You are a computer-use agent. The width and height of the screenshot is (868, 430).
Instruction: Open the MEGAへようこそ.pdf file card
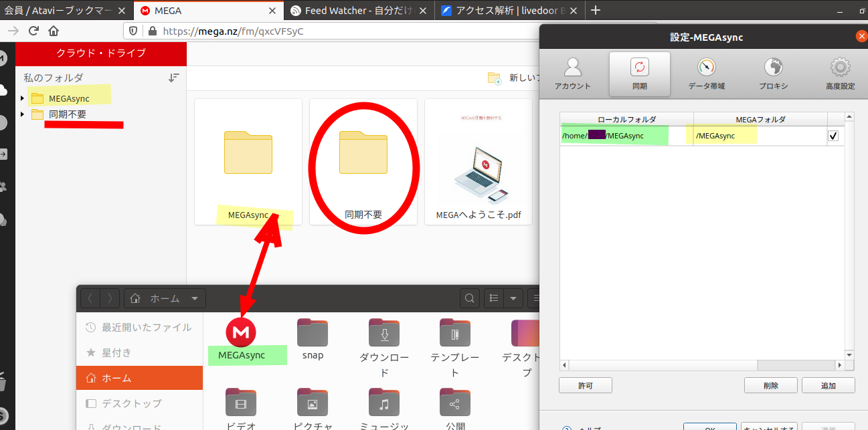click(479, 162)
